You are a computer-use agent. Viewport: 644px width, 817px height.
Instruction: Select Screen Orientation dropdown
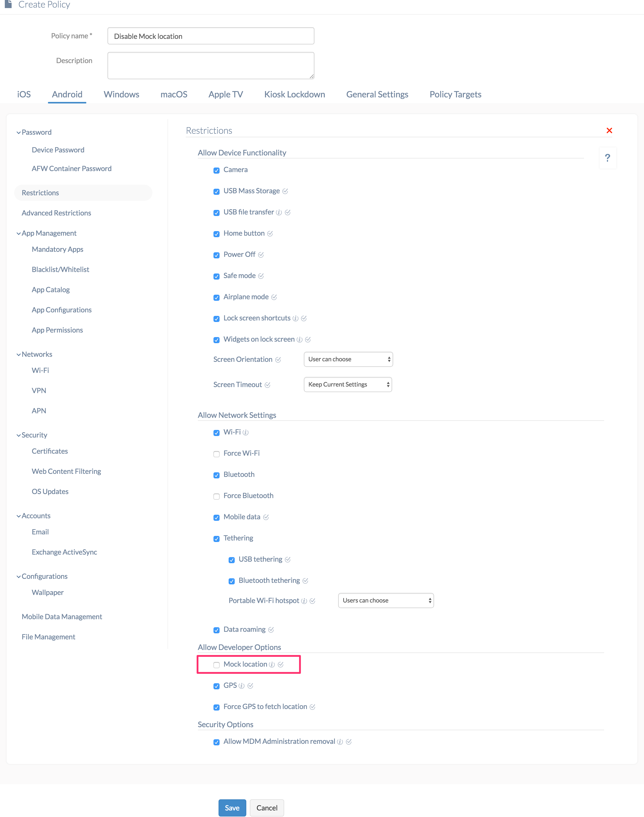coord(347,360)
